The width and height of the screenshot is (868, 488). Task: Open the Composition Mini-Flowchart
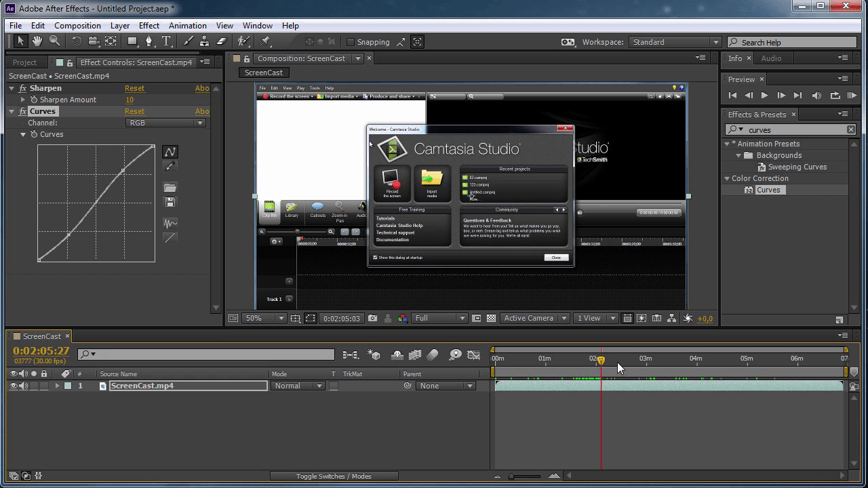click(351, 354)
